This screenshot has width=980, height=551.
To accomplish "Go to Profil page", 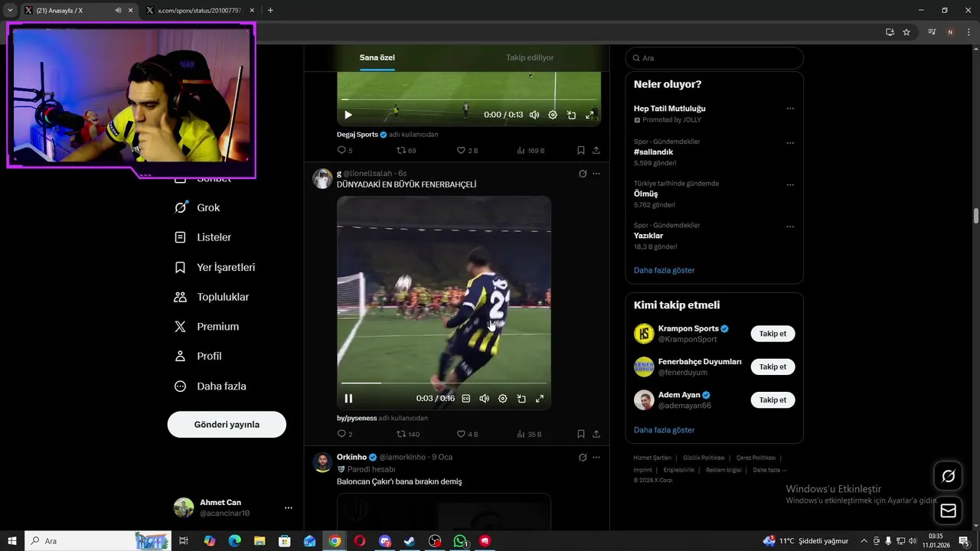I will pos(199,356).
